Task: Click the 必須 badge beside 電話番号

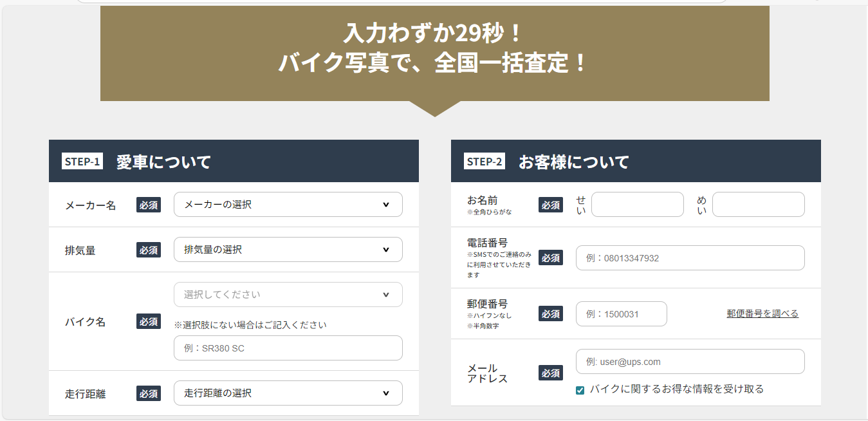Action: pyautogui.click(x=551, y=257)
